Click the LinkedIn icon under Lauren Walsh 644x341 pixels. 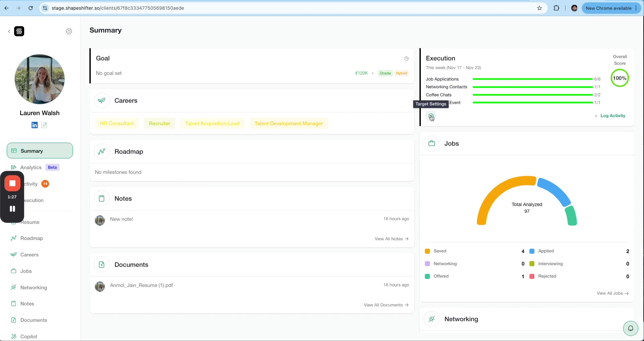click(x=34, y=125)
